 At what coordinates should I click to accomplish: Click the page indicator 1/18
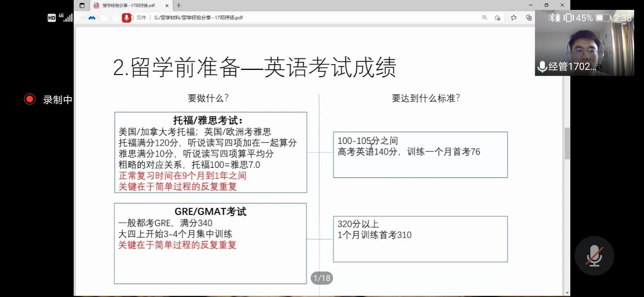click(x=322, y=278)
